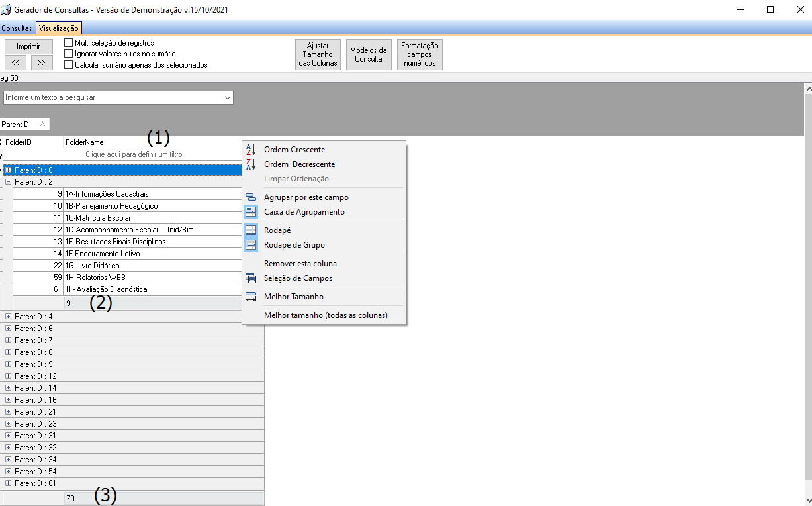Image resolution: width=812 pixels, height=506 pixels.
Task: Expand the ParentID : 34 group
Action: [9, 460]
